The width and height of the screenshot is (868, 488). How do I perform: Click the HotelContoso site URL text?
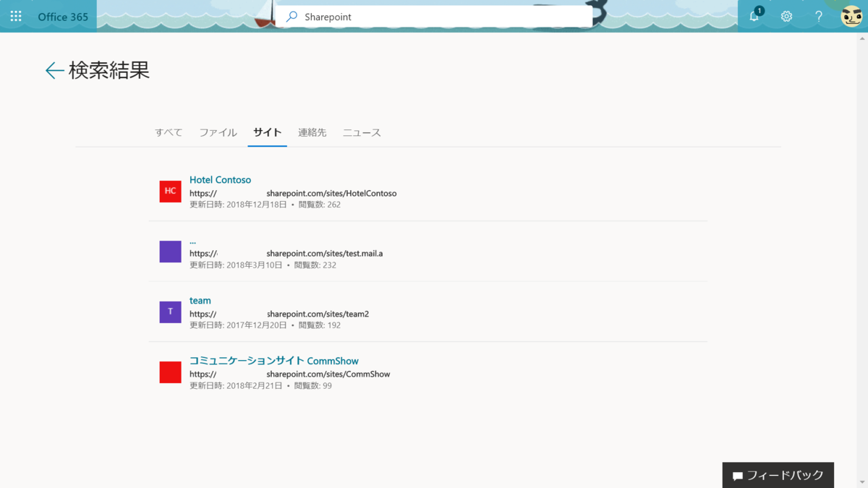[293, 194]
